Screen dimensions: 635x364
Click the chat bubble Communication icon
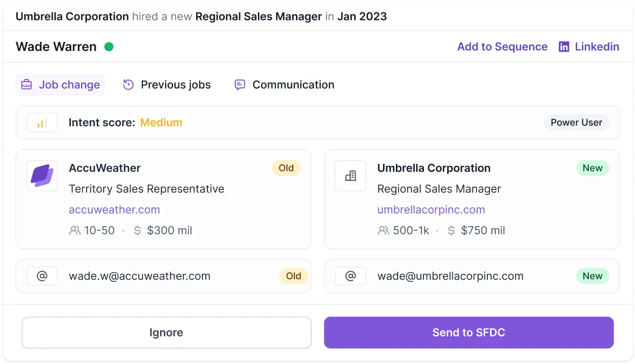[x=240, y=85]
